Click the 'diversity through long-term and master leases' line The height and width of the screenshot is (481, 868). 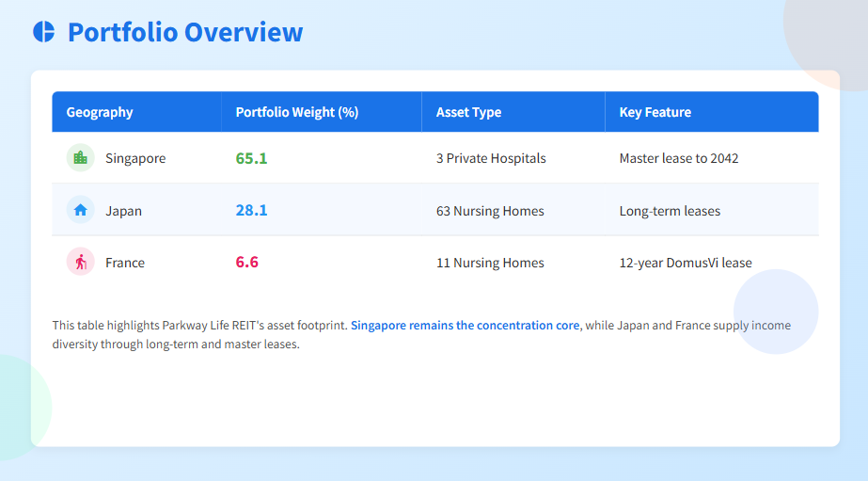click(x=176, y=345)
